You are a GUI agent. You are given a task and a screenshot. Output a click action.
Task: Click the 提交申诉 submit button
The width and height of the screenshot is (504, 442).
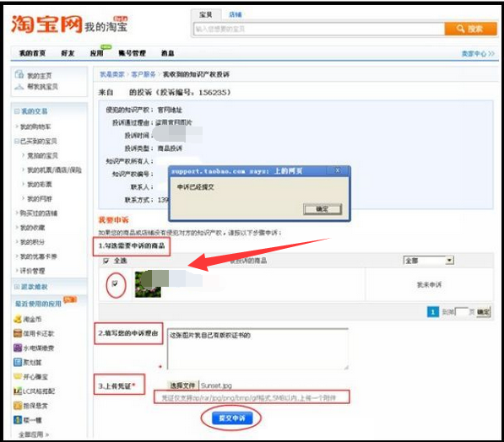coord(232,418)
